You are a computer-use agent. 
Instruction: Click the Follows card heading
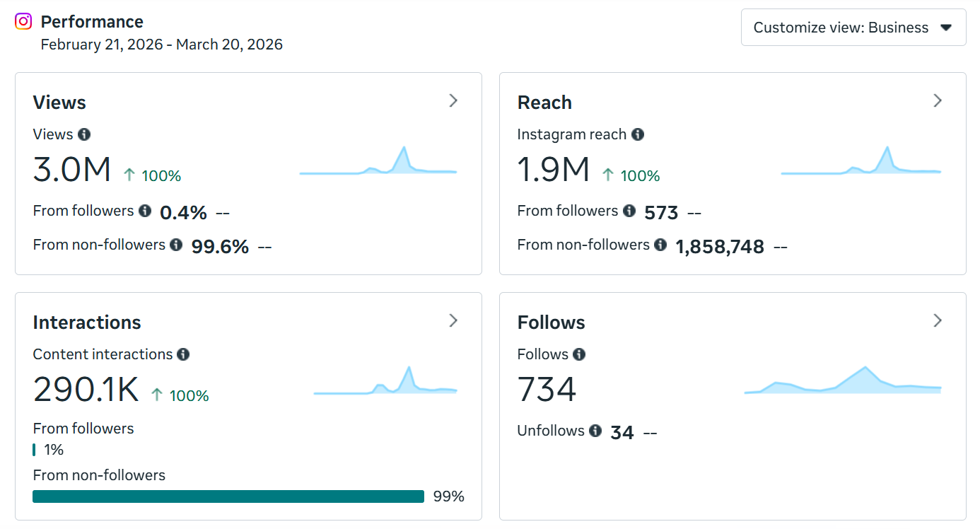click(552, 322)
